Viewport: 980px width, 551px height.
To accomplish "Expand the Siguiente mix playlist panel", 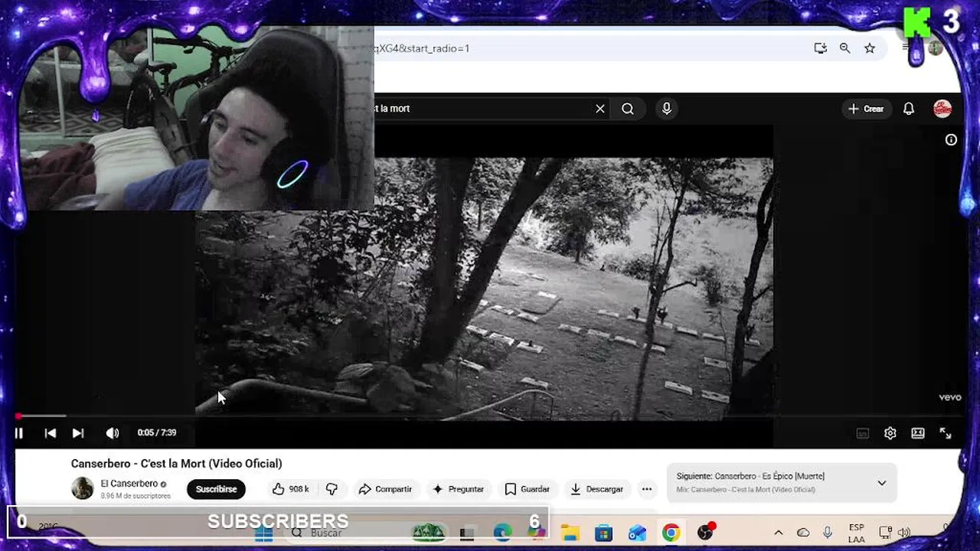I will click(881, 483).
